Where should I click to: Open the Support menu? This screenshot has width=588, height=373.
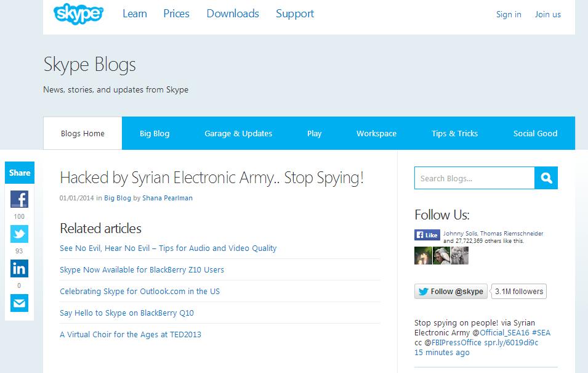click(x=295, y=14)
